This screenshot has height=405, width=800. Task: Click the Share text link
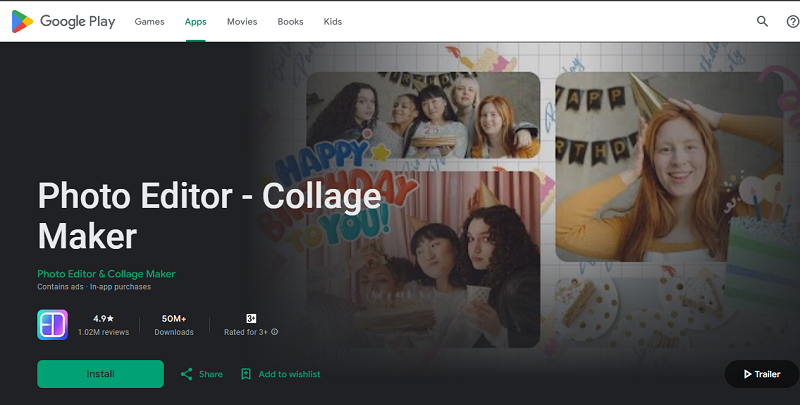pyautogui.click(x=211, y=374)
